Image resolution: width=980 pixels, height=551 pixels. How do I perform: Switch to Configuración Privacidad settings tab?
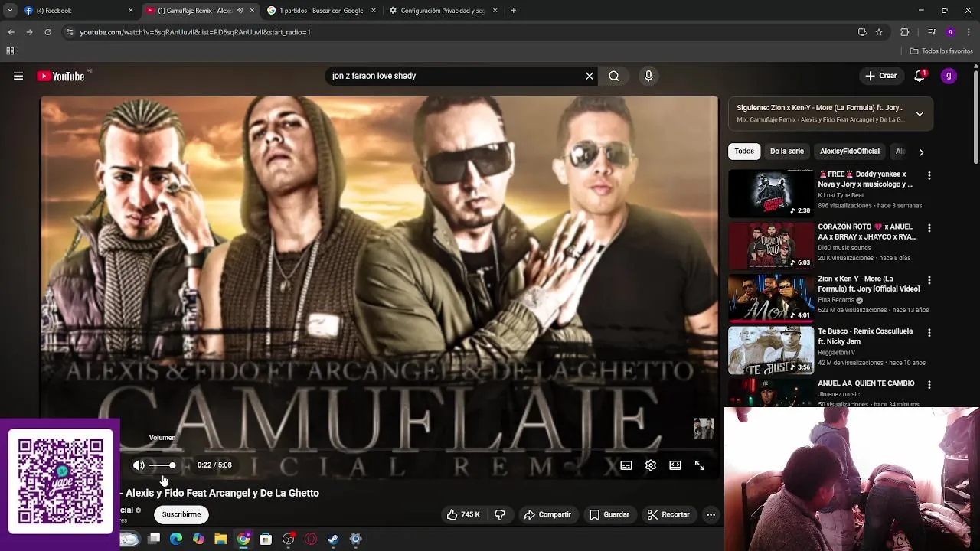pyautogui.click(x=443, y=11)
